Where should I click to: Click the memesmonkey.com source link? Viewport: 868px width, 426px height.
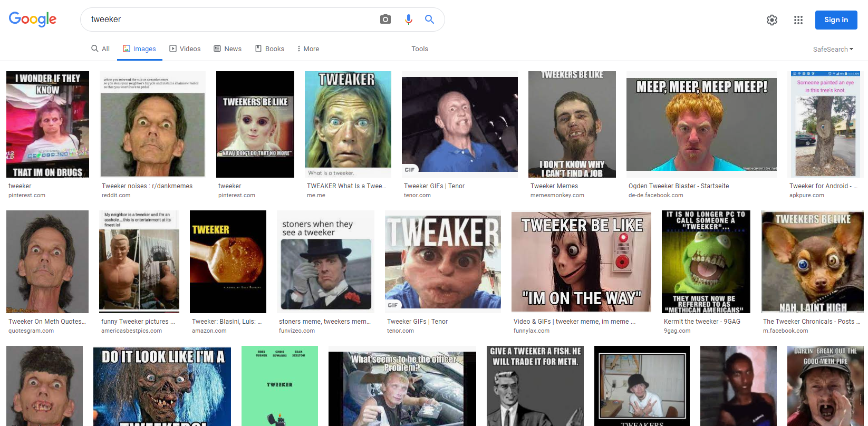557,195
